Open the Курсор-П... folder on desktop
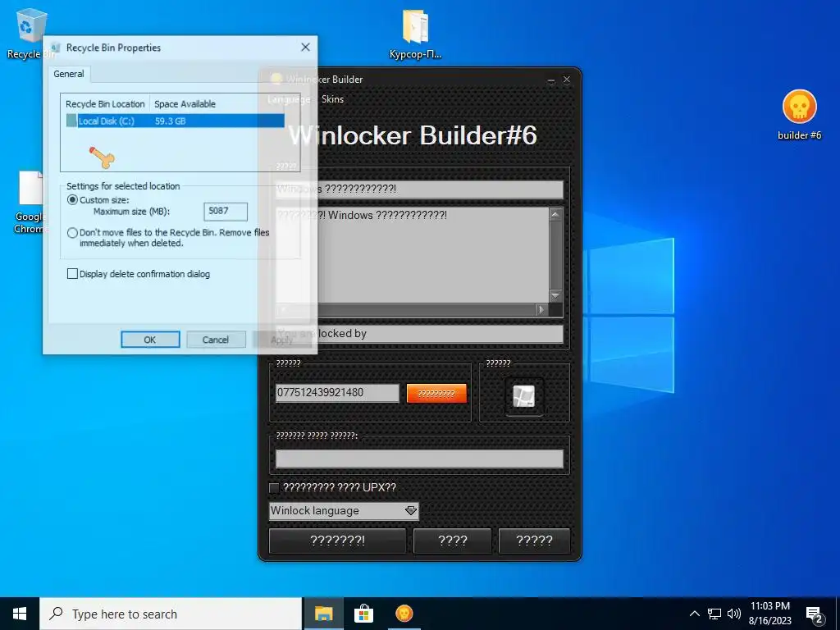The image size is (840, 630). pos(415,33)
